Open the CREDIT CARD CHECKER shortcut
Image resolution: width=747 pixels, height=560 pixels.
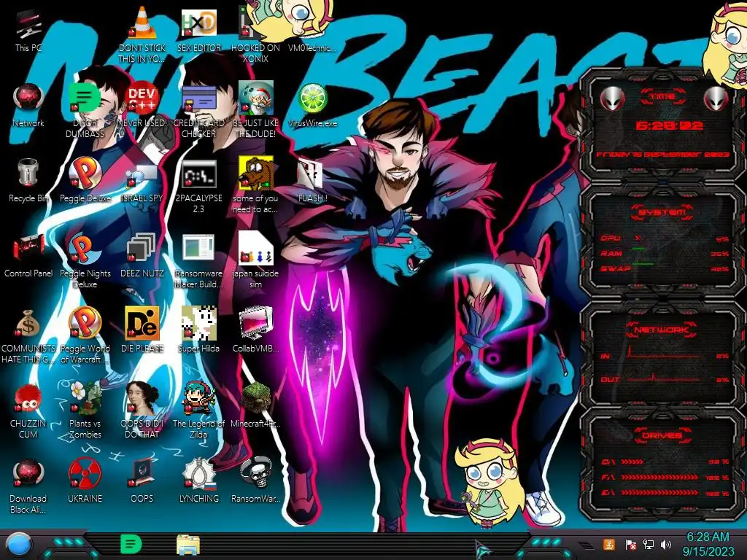(x=199, y=100)
